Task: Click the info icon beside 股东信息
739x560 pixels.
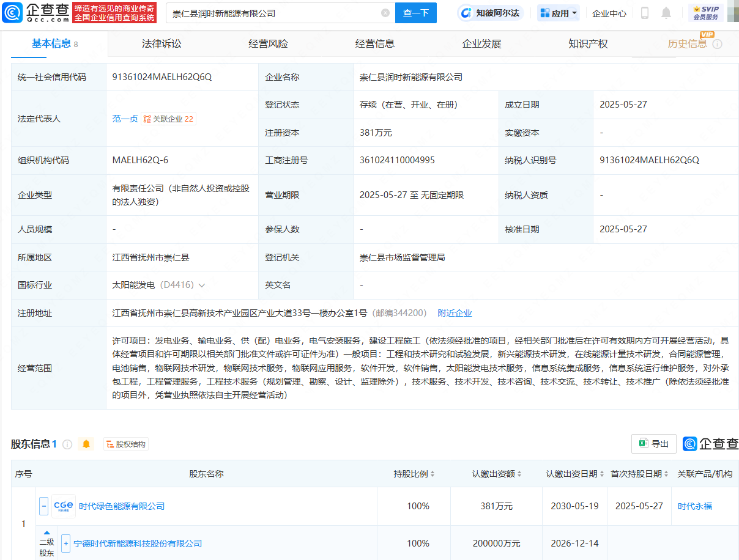Action: (x=67, y=444)
